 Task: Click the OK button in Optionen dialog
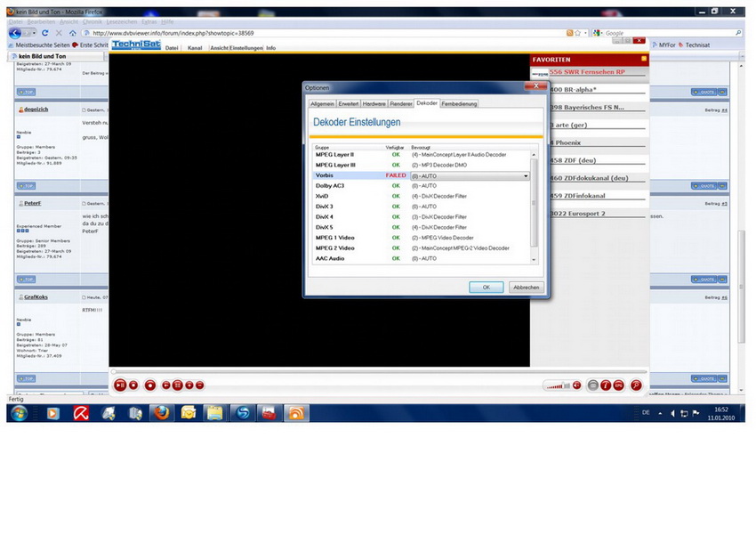[487, 288]
